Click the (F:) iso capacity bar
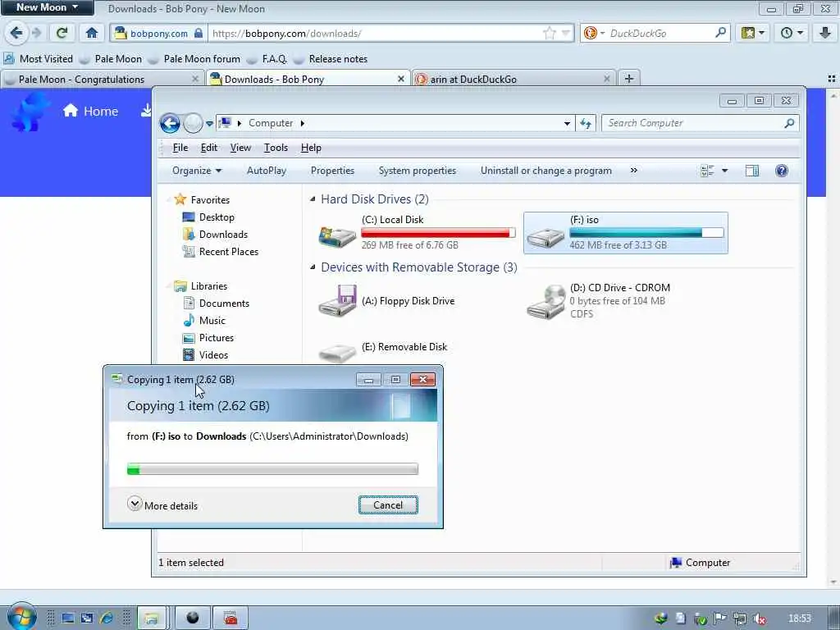This screenshot has height=630, width=840. (646, 233)
